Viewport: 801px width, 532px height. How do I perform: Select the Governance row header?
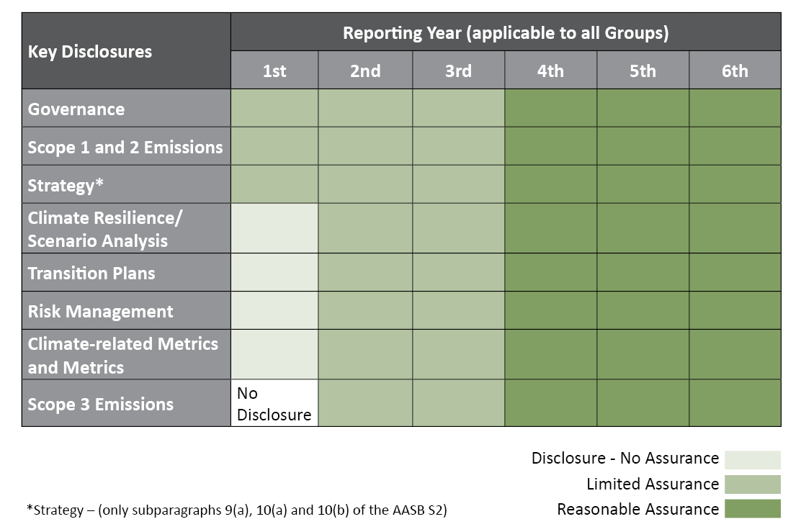tap(126, 108)
